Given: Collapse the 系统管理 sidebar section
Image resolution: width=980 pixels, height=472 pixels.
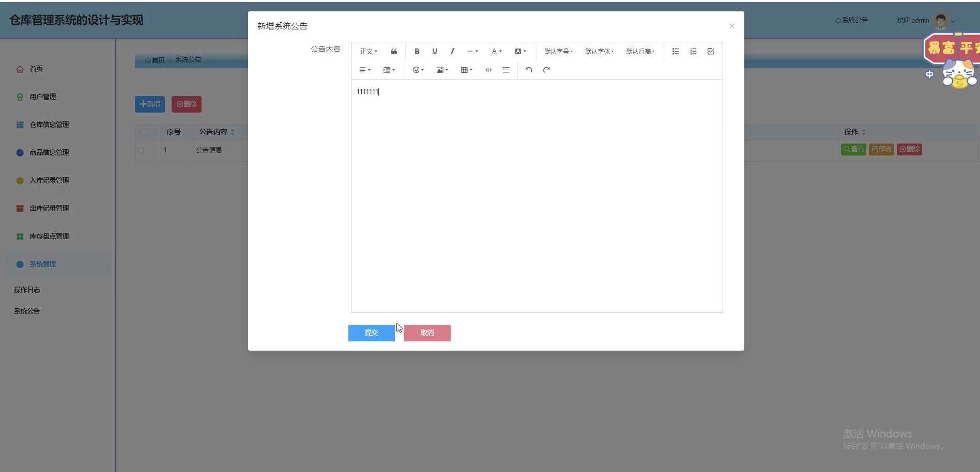Looking at the screenshot, I should pos(57,264).
